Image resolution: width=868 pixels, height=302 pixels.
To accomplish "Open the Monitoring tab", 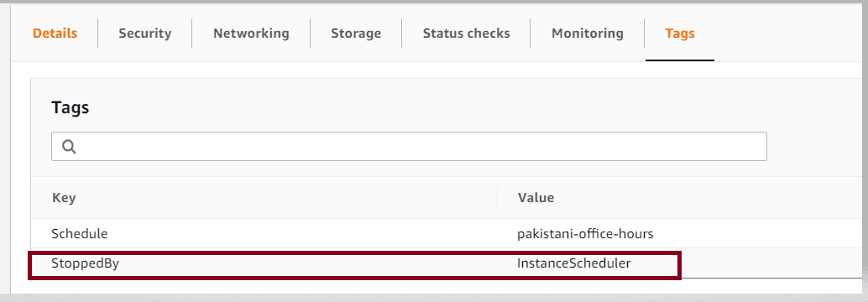I will pos(588,34).
